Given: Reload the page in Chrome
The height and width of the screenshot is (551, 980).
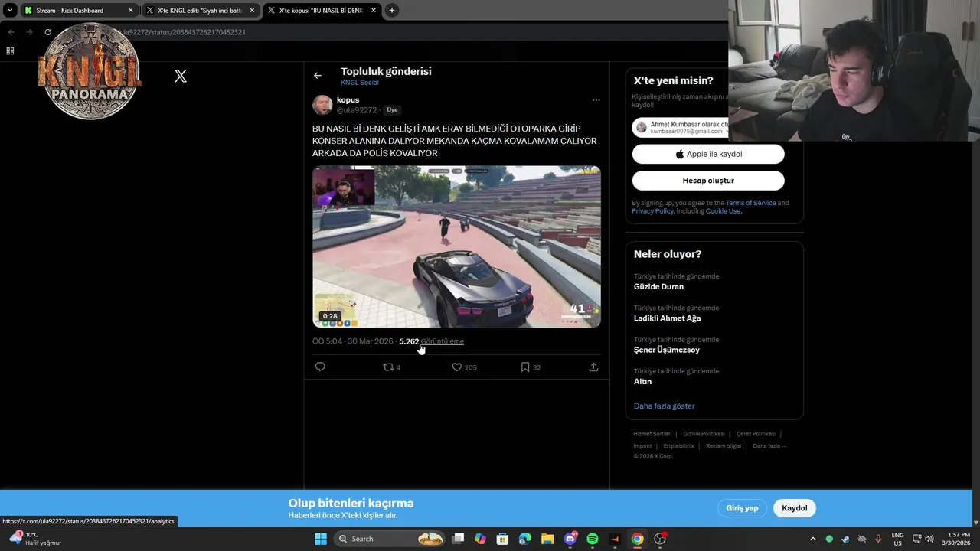Looking at the screenshot, I should tap(47, 32).
